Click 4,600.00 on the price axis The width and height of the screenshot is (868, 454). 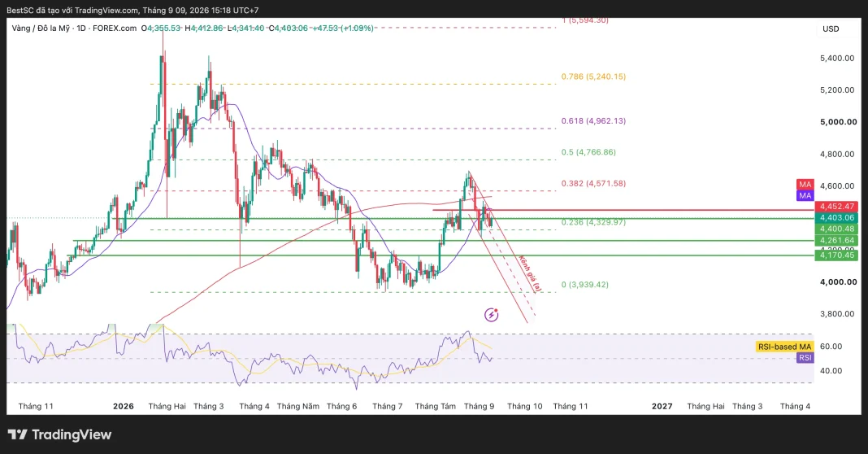[837, 186]
